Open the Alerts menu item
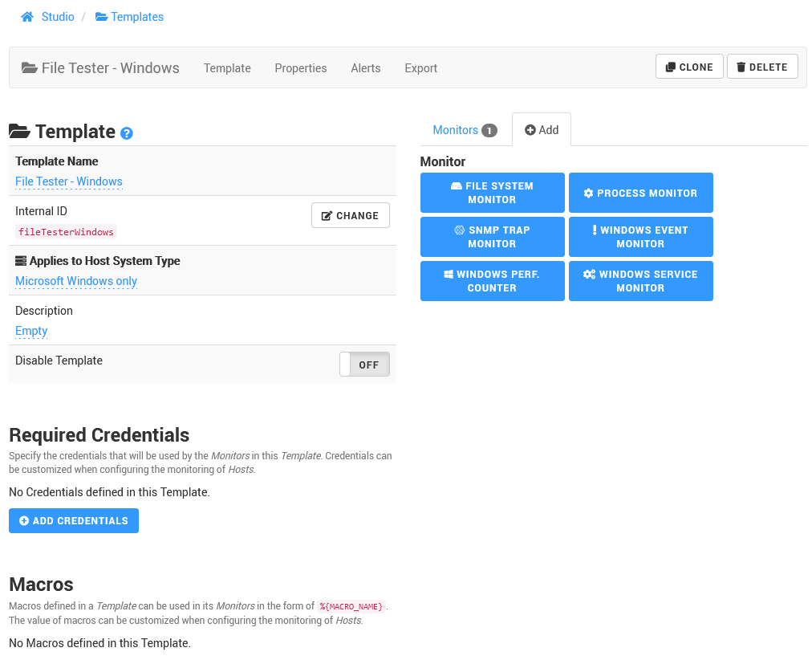The height and width of the screenshot is (656, 812). pyautogui.click(x=365, y=68)
